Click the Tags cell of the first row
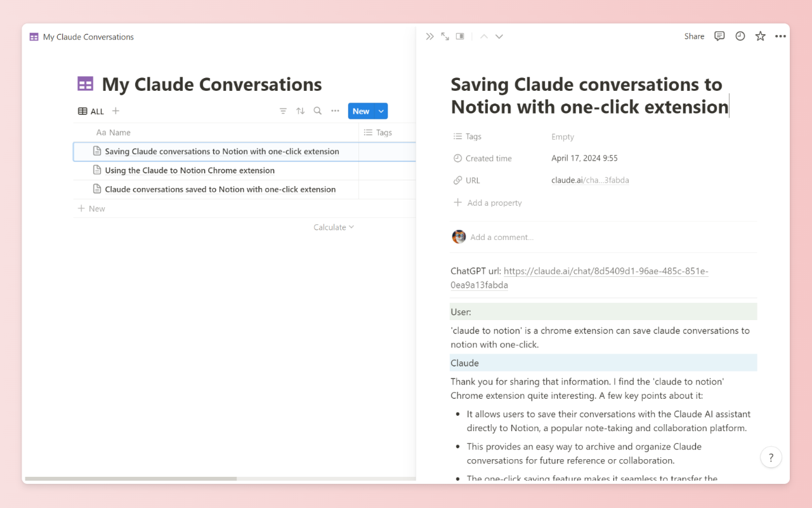The width and height of the screenshot is (812, 508). (x=387, y=151)
